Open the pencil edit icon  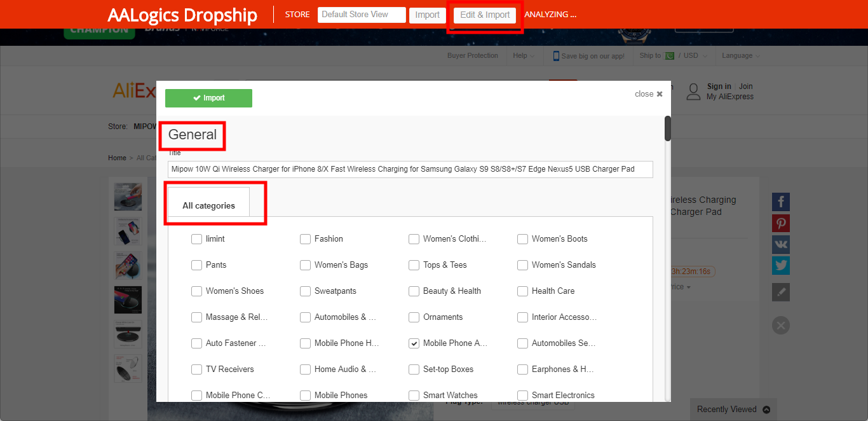(x=781, y=293)
